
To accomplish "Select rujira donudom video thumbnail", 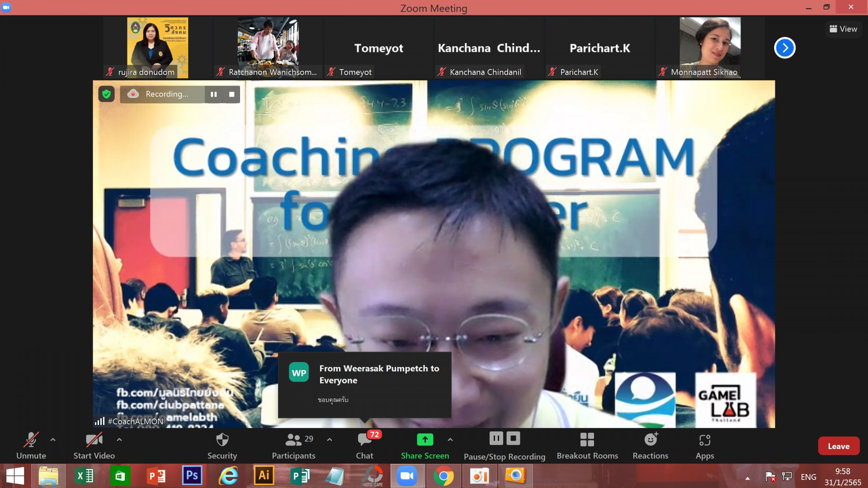I will tap(157, 47).
